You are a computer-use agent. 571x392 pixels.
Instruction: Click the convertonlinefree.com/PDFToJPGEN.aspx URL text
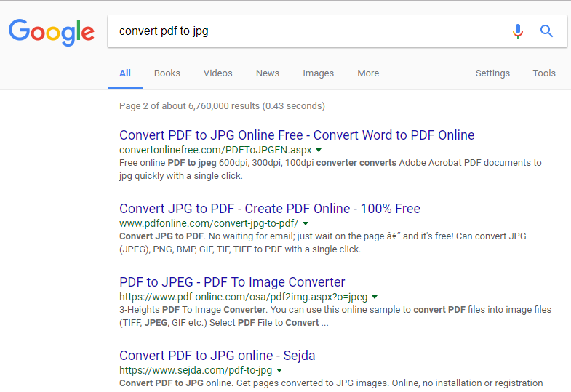click(x=215, y=150)
